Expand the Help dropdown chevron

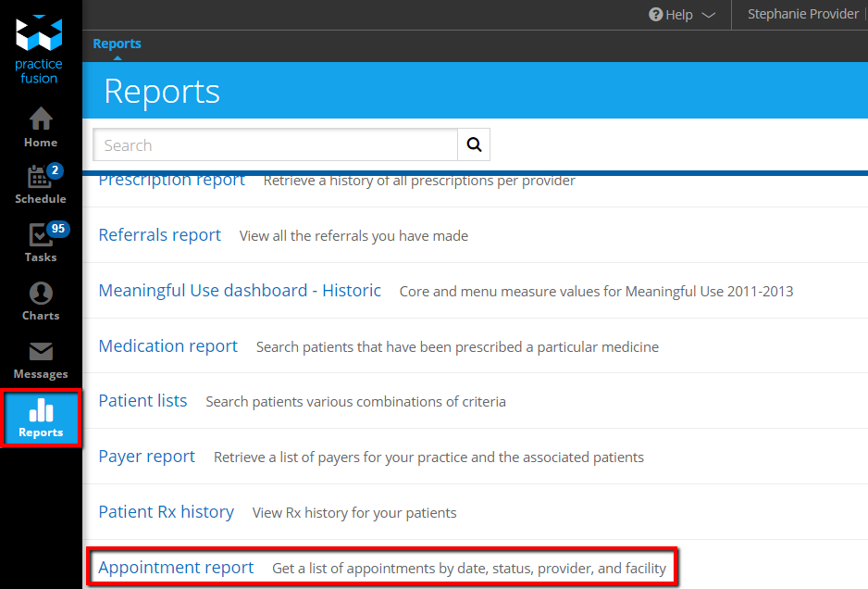point(708,15)
